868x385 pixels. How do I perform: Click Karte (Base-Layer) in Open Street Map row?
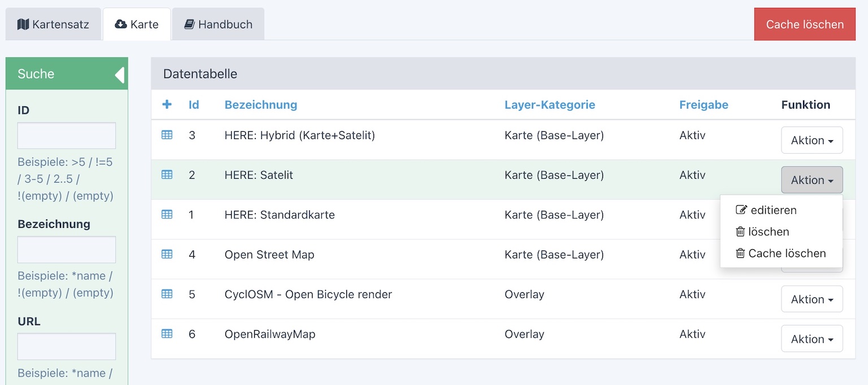[x=554, y=254]
